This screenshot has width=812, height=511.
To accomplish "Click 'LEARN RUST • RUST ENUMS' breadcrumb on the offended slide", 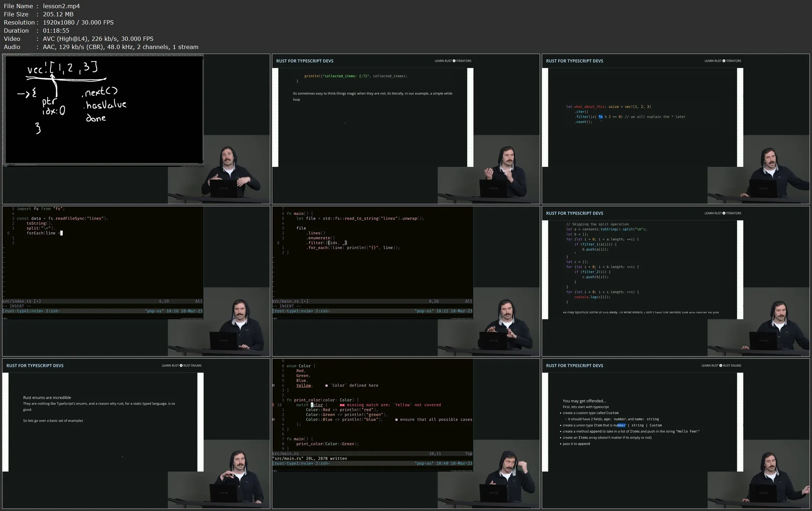I will 721,365.
